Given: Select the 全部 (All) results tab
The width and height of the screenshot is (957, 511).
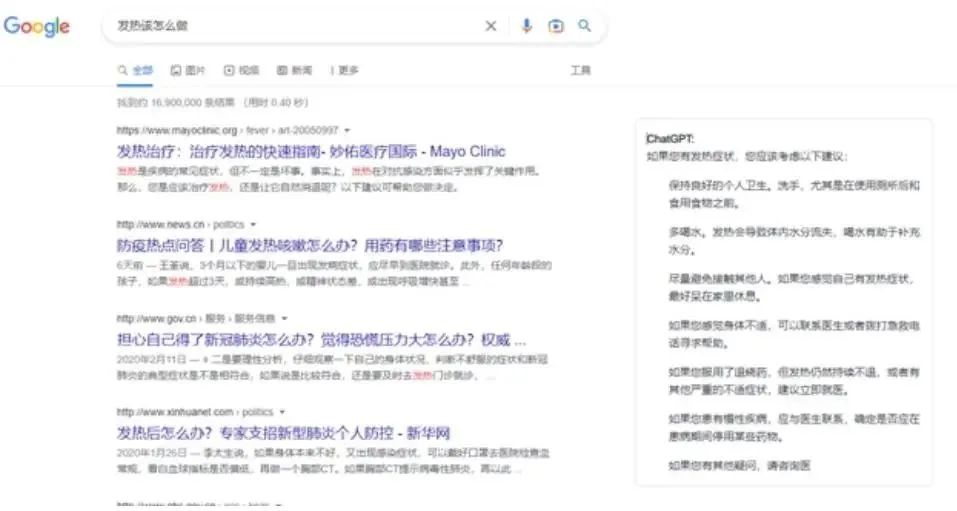Looking at the screenshot, I should [136, 71].
